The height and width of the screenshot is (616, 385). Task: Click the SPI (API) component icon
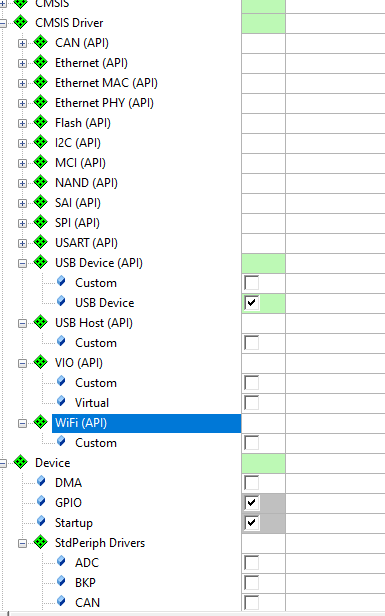point(40,222)
